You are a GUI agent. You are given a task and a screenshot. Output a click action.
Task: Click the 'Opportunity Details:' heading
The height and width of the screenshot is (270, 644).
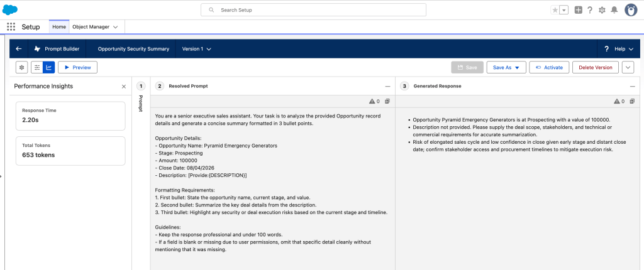tap(178, 138)
